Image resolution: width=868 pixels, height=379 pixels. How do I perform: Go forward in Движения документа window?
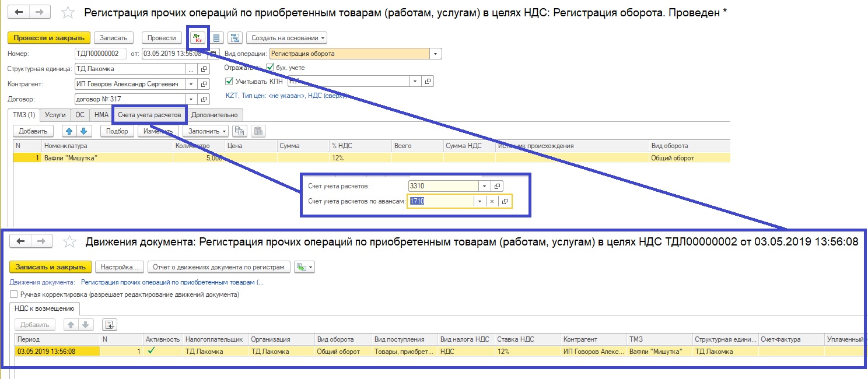(x=41, y=241)
